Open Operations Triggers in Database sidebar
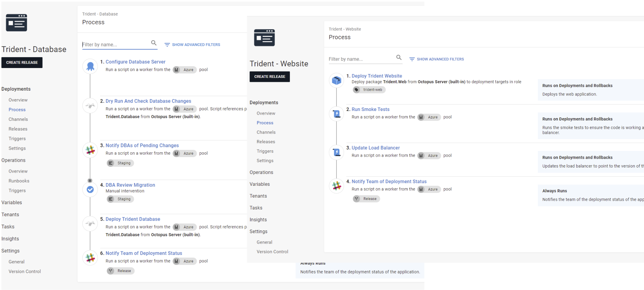The image size is (644, 290). point(17,191)
